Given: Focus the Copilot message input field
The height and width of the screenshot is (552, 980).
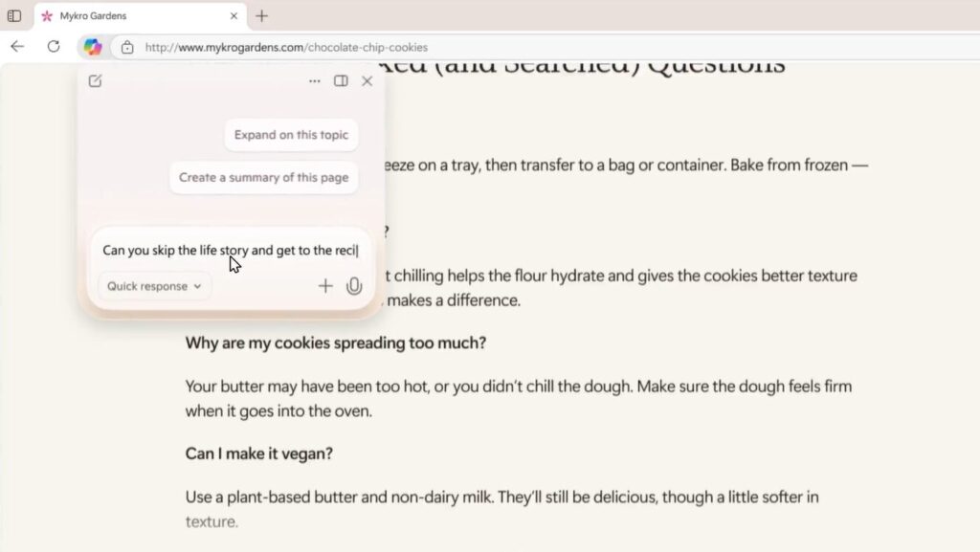Looking at the screenshot, I should 231,251.
